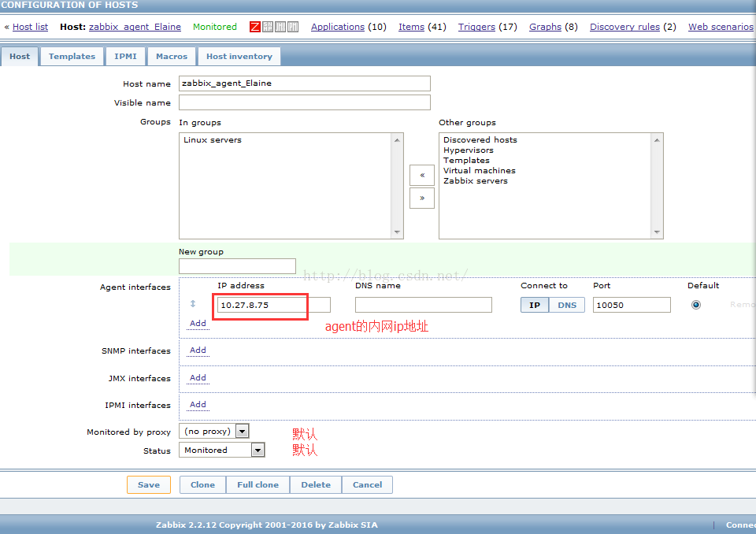Add a JMX interface
The image size is (756, 534).
198,378
